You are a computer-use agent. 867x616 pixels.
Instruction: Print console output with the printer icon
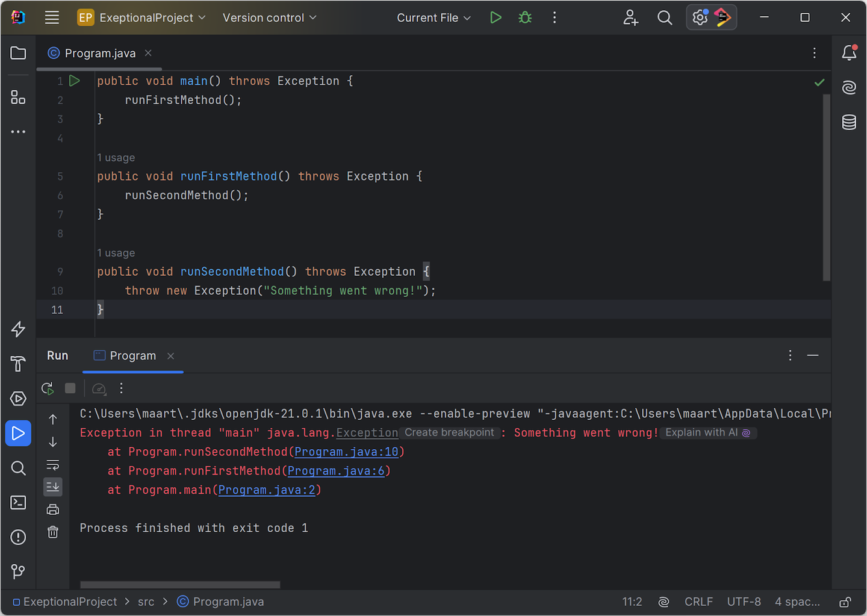[53, 509]
